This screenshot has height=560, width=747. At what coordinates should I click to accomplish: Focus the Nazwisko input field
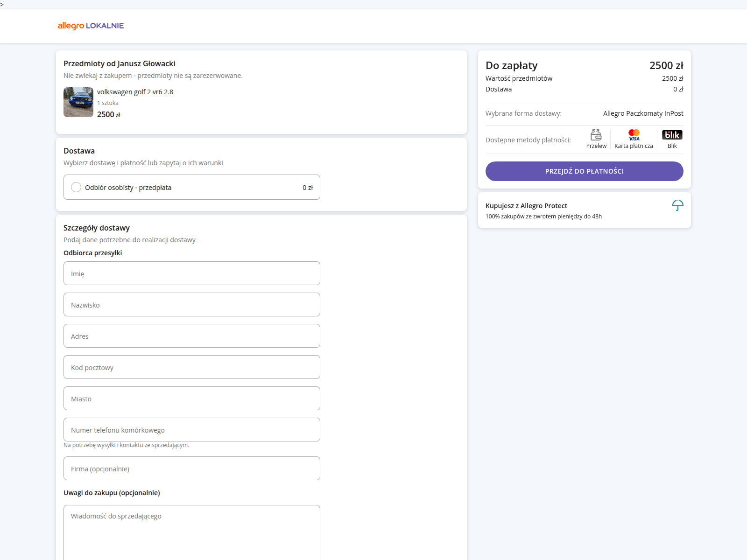coord(191,305)
